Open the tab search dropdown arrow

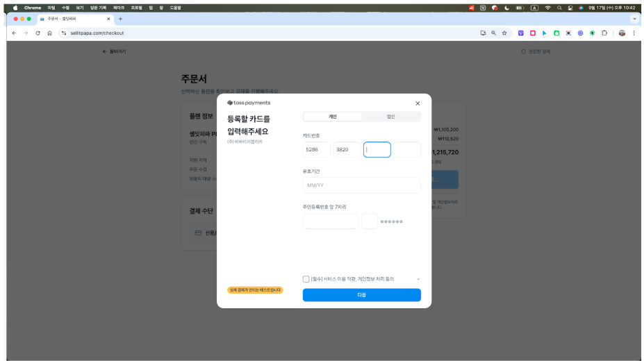click(634, 19)
